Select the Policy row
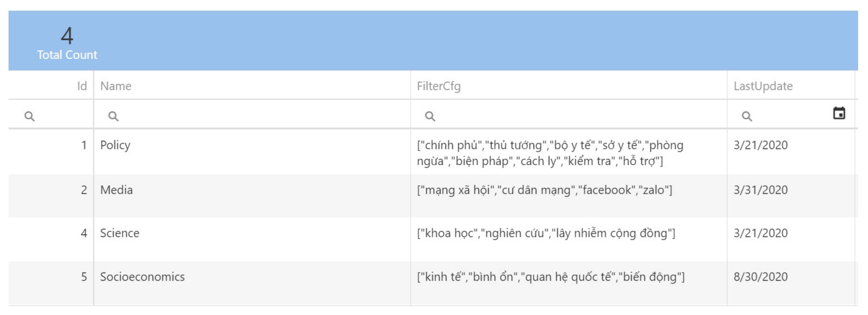The image size is (868, 315). click(x=433, y=152)
